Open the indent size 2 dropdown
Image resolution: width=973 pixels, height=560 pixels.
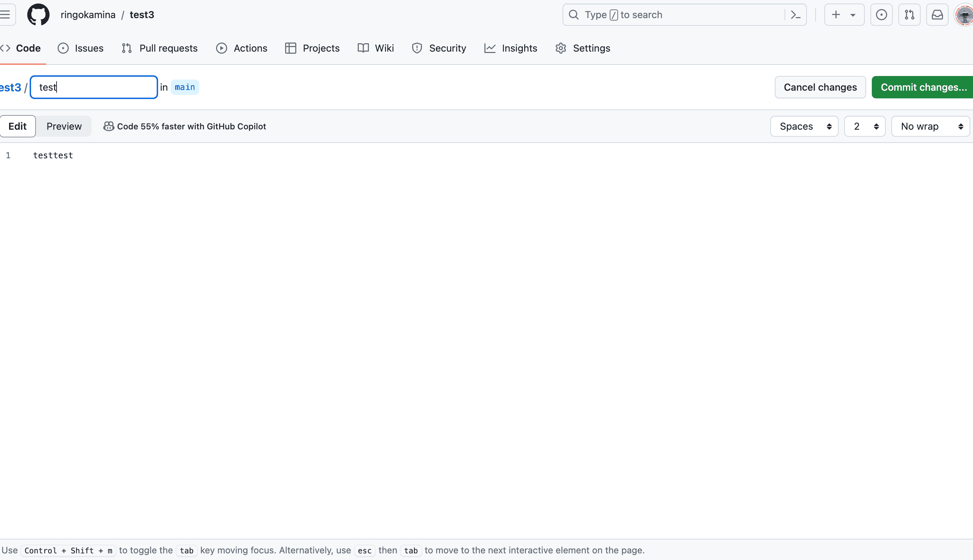pyautogui.click(x=864, y=126)
